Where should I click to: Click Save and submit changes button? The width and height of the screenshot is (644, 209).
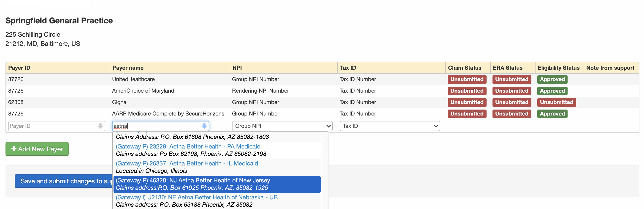[64, 181]
